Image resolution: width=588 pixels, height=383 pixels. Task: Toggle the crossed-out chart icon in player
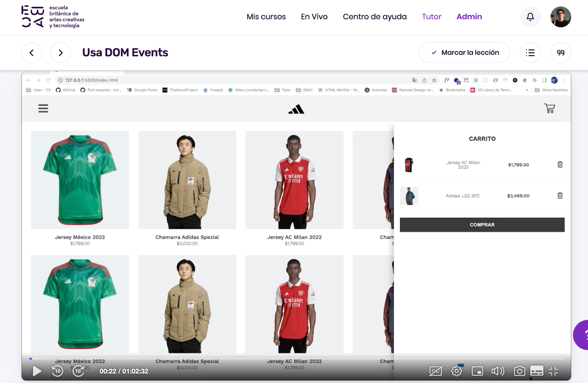click(x=435, y=371)
